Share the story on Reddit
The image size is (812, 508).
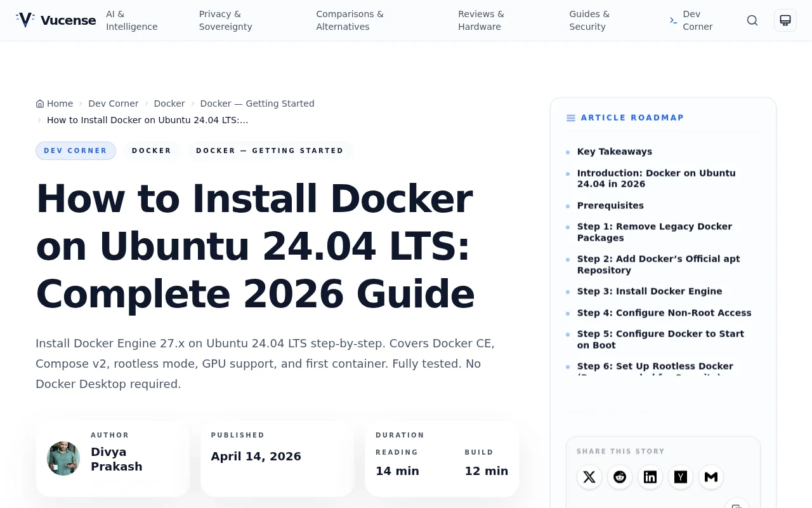point(620,477)
